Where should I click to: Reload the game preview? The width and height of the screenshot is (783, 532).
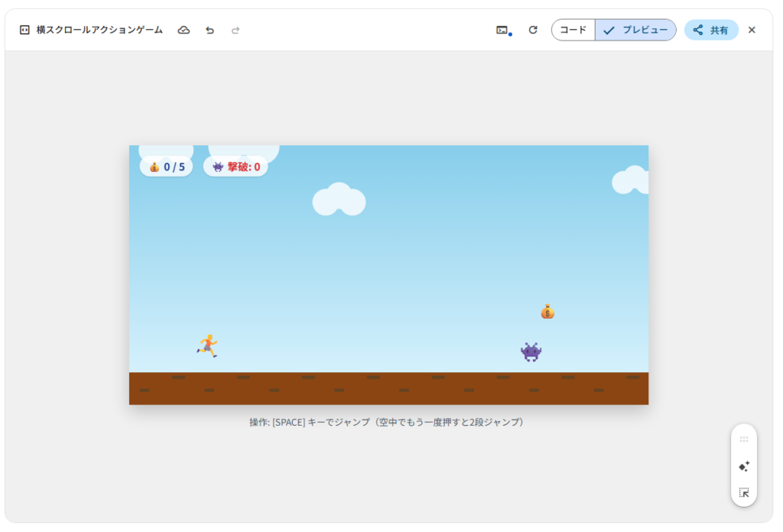(533, 30)
